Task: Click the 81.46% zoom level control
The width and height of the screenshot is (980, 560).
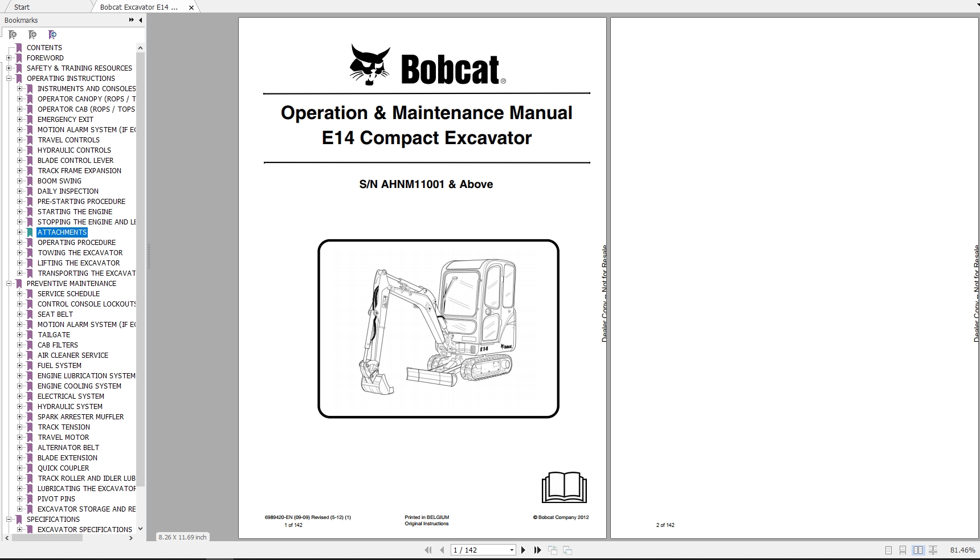Action: click(x=962, y=550)
